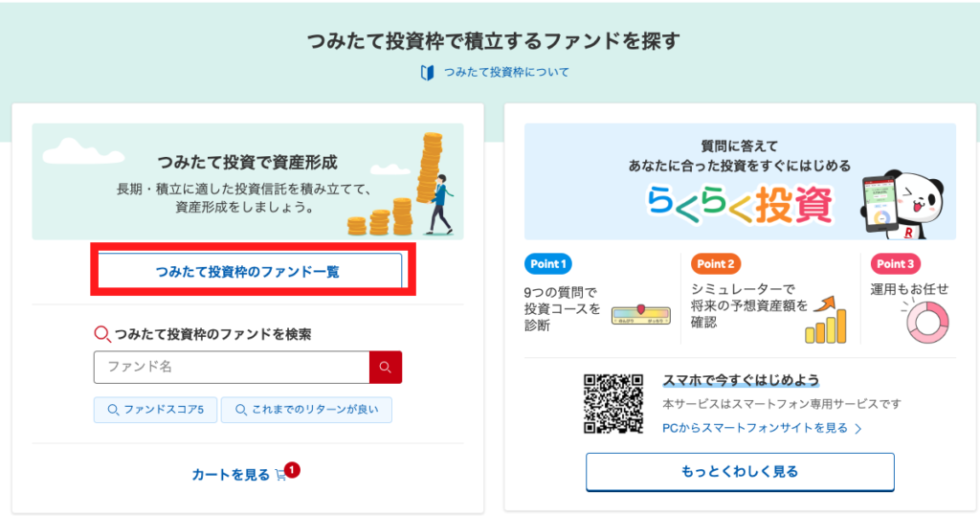Click the Point 1 badge
The width and height of the screenshot is (980, 516).
coord(548,264)
